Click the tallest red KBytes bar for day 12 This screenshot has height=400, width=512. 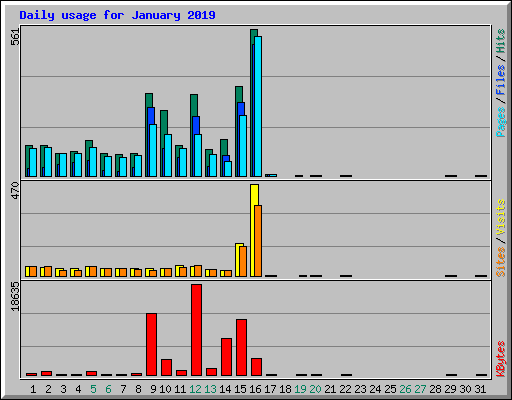[196, 330]
